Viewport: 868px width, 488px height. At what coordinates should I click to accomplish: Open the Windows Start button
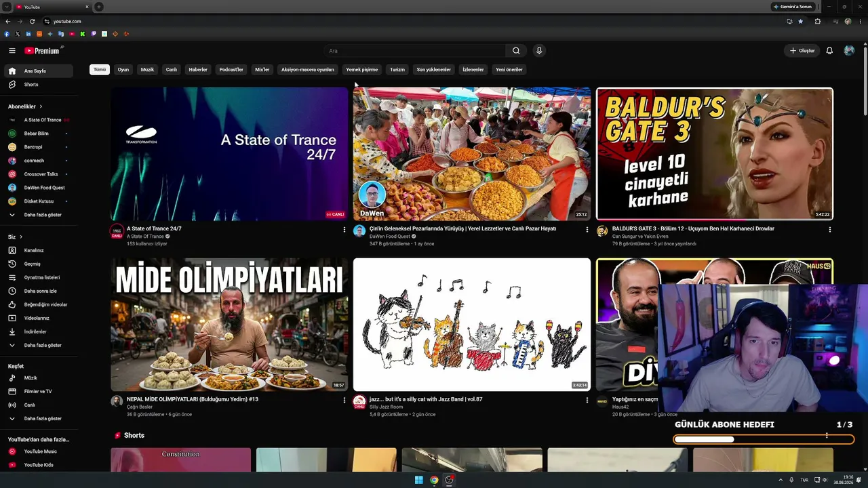pyautogui.click(x=419, y=481)
